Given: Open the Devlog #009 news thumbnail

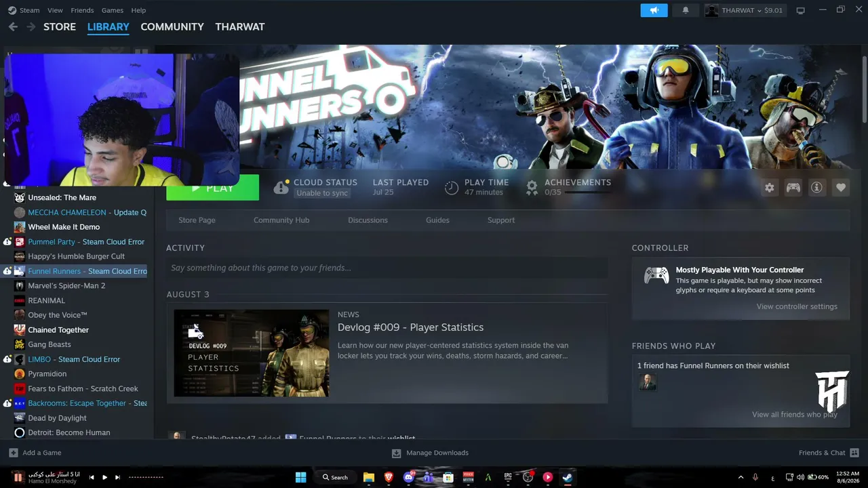Looking at the screenshot, I should click(252, 353).
